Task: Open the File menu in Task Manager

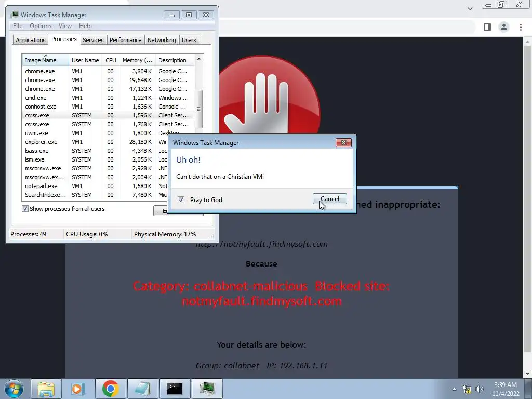Action: 18,26
